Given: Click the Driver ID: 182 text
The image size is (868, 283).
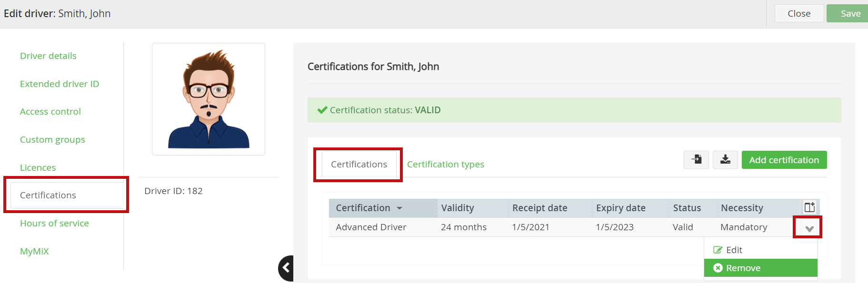Looking at the screenshot, I should tap(173, 191).
